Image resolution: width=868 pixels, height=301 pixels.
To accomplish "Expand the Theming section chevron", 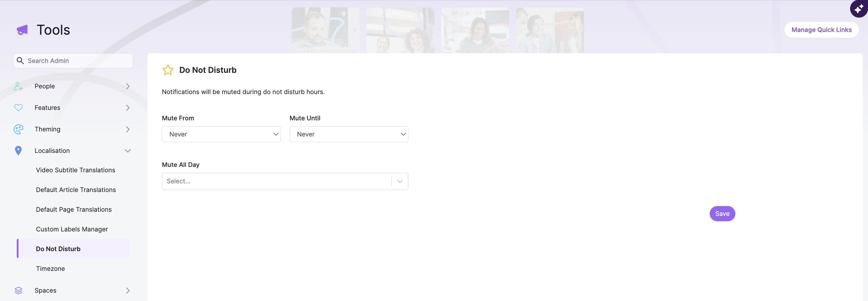I will (128, 129).
